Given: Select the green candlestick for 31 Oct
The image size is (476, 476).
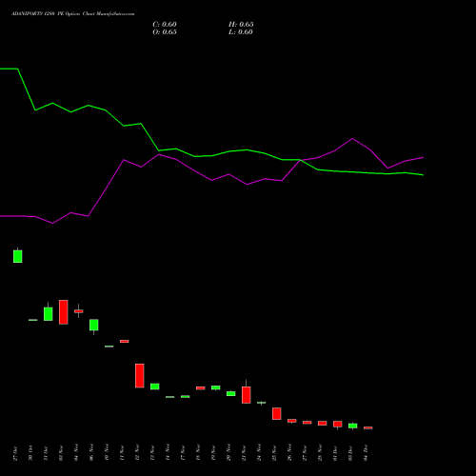Looking at the screenshot, I should (x=49, y=313).
